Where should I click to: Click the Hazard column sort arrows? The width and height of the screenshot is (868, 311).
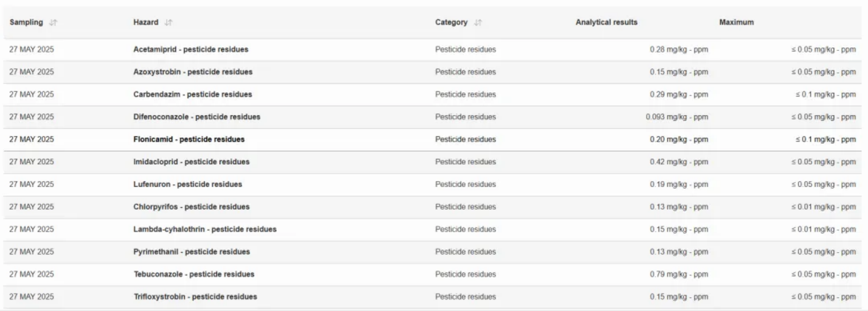(x=168, y=23)
